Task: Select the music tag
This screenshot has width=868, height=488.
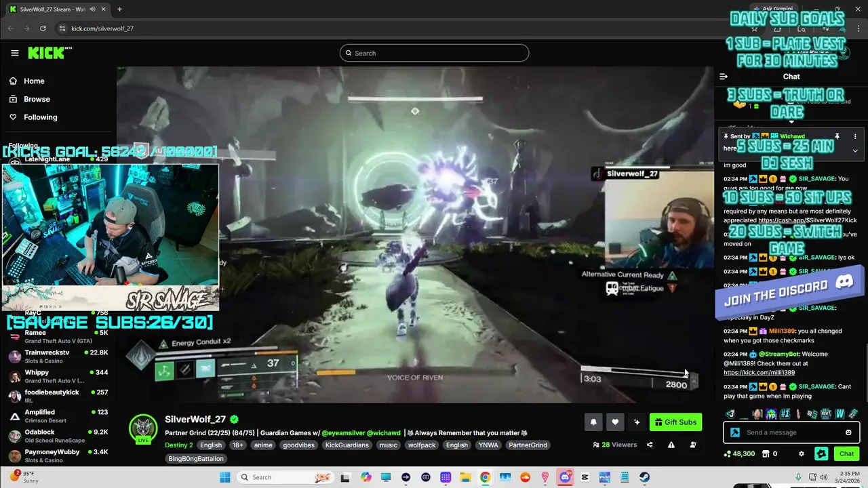Action: coord(388,445)
